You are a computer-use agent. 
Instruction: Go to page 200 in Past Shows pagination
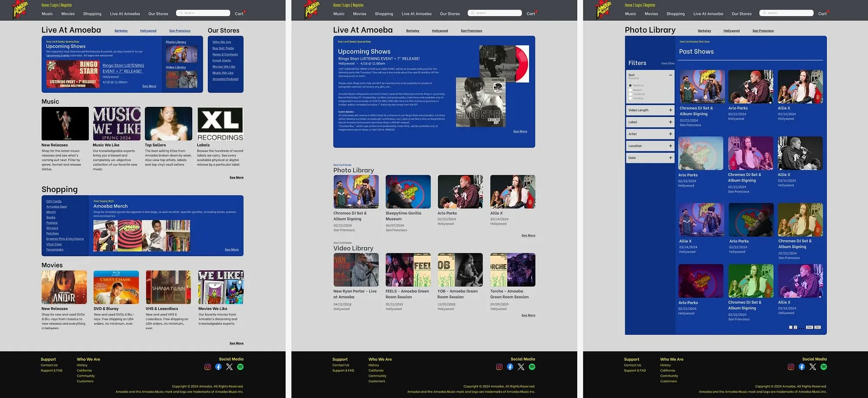(x=809, y=327)
